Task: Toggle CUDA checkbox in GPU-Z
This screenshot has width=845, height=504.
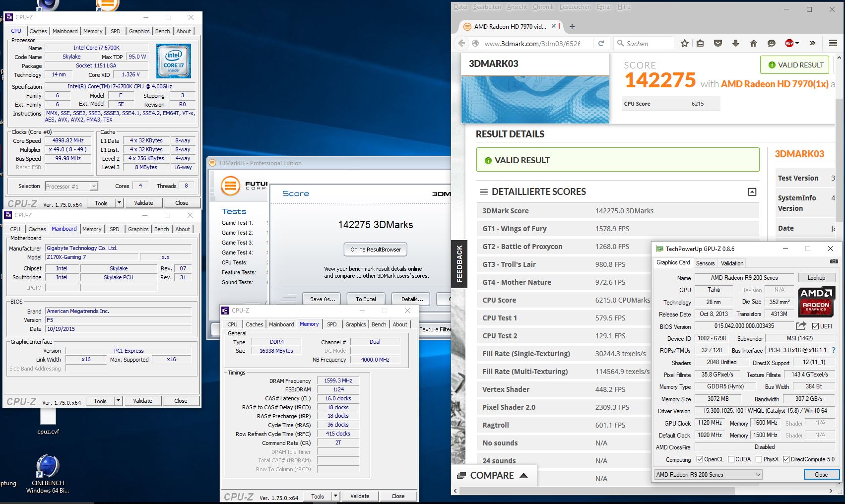Action: (x=731, y=459)
